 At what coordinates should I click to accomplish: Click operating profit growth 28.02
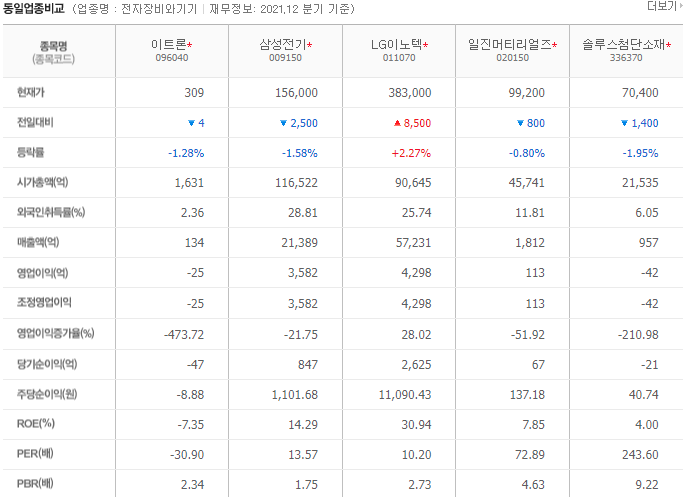click(x=416, y=335)
